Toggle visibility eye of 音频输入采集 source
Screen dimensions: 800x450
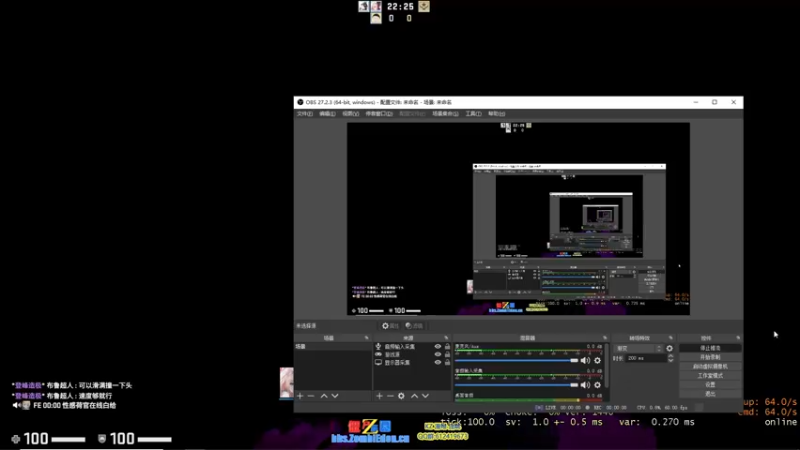coord(438,346)
